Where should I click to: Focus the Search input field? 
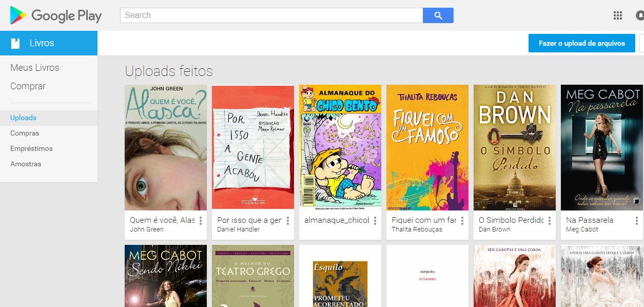tap(271, 15)
